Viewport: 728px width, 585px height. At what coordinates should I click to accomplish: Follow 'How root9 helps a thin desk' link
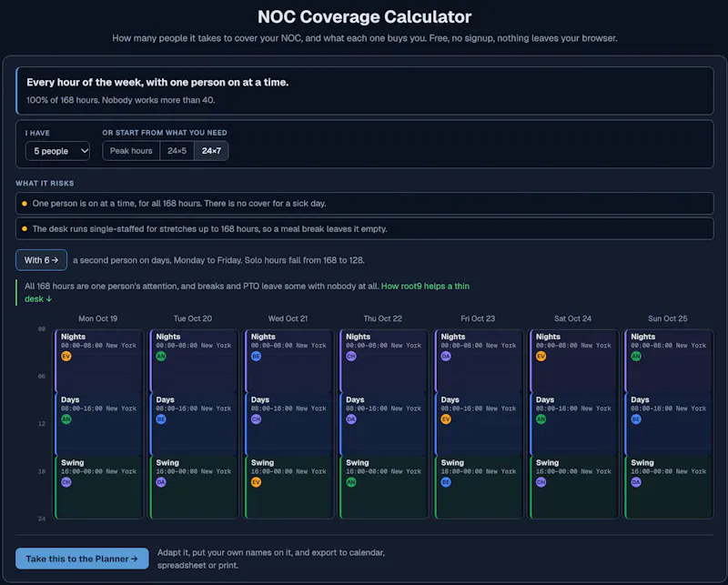[425, 286]
